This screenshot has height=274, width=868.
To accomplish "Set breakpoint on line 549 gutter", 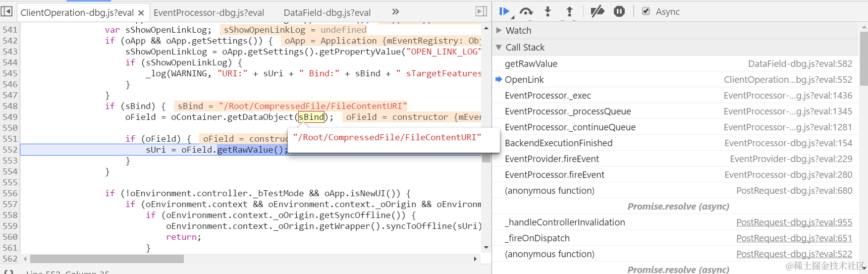I will (x=10, y=117).
